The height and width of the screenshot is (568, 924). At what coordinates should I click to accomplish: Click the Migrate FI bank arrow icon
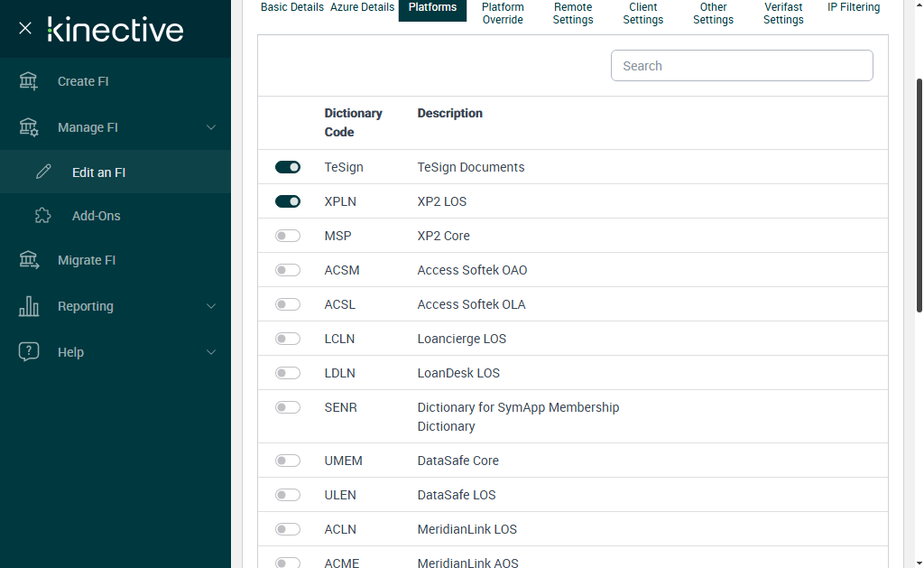(x=29, y=260)
